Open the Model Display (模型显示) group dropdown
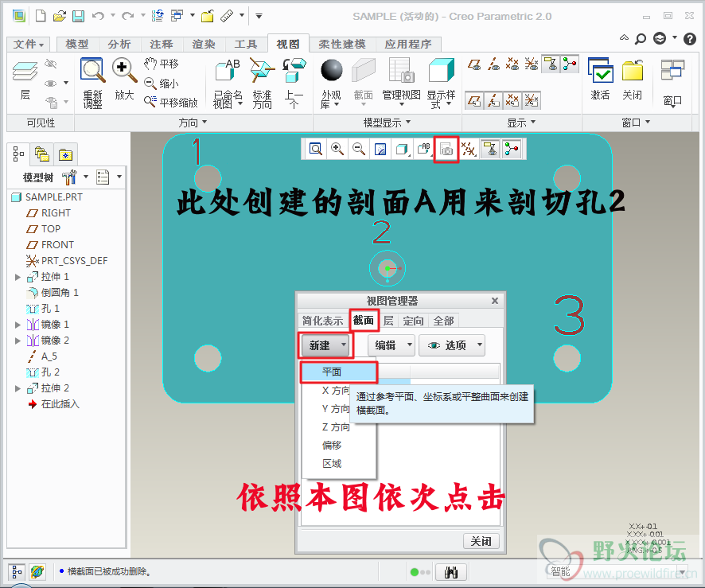705x588 pixels. [388, 123]
